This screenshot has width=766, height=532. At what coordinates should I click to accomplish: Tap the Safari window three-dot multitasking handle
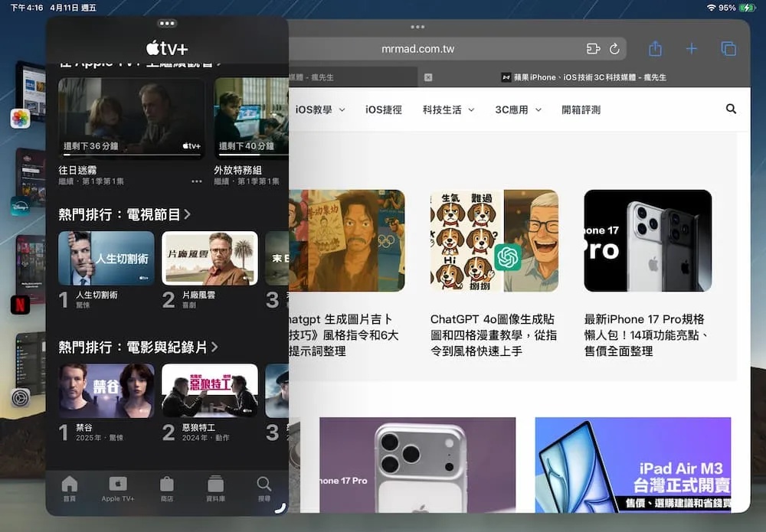tap(417, 27)
